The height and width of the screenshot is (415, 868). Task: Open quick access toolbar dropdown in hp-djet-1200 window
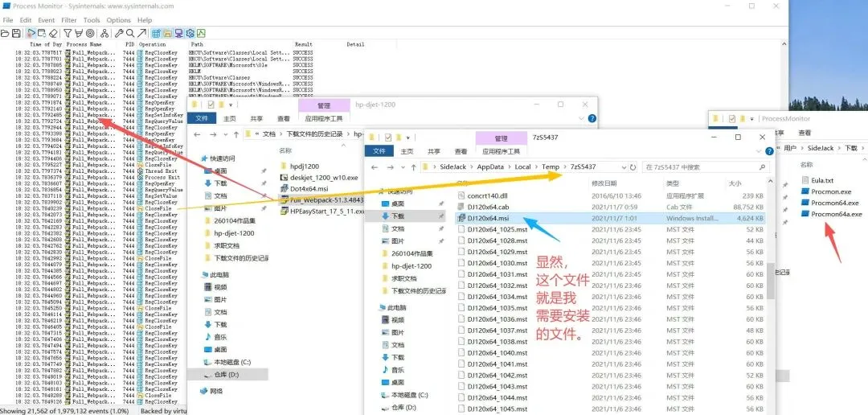click(232, 105)
